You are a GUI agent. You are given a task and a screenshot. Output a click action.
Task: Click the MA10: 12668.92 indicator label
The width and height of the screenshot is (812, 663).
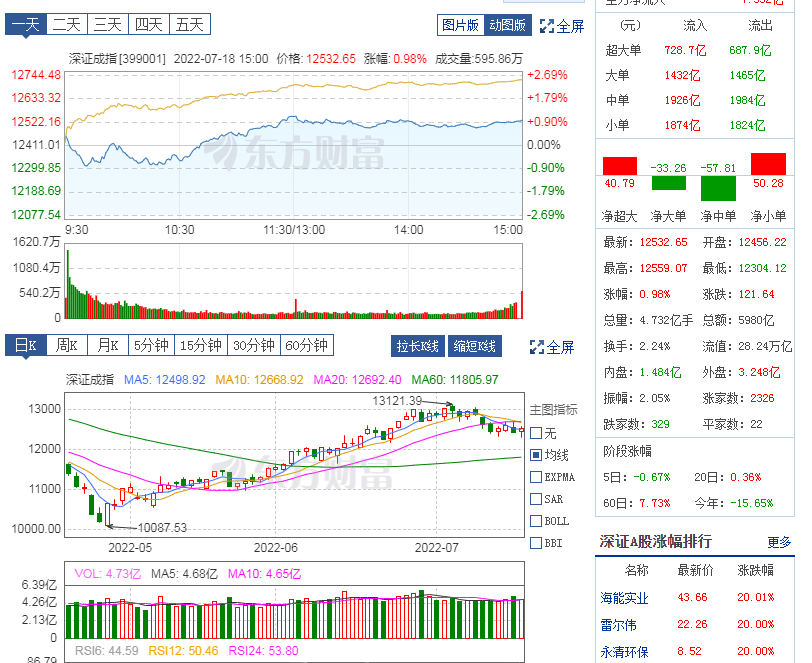(259, 380)
